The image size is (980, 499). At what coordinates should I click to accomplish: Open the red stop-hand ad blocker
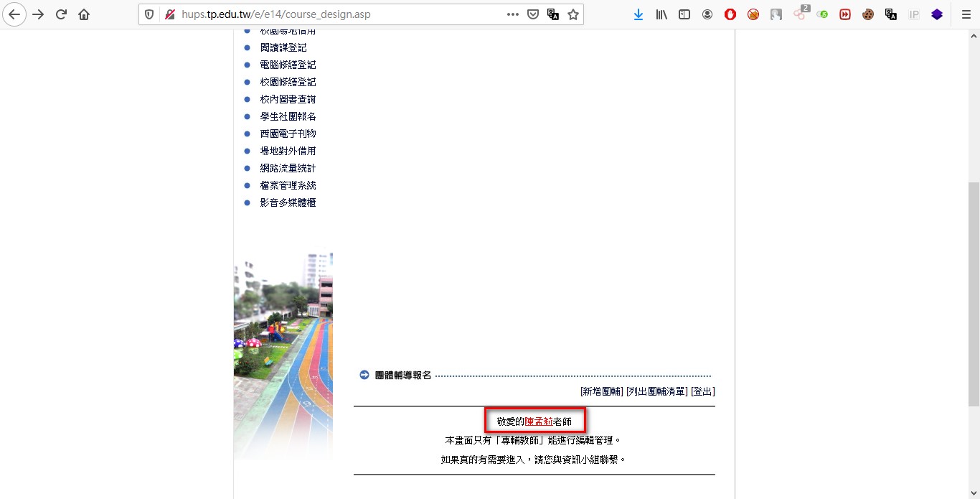[730, 14]
